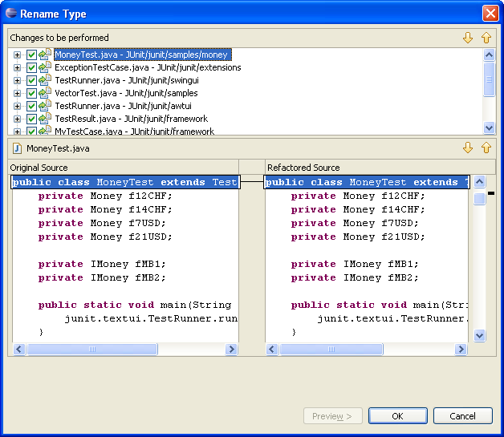Click 'private IMoney fMB2;' in Refactored Source

(355, 277)
